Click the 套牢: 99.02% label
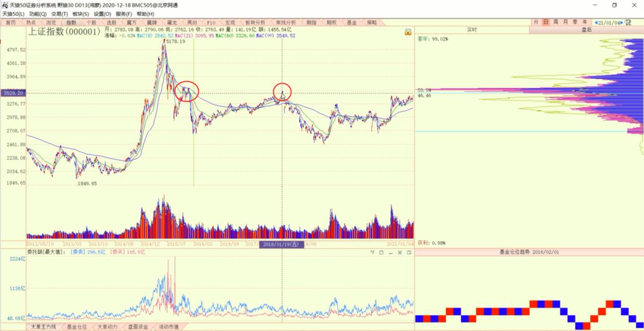644x331 pixels. click(433, 39)
